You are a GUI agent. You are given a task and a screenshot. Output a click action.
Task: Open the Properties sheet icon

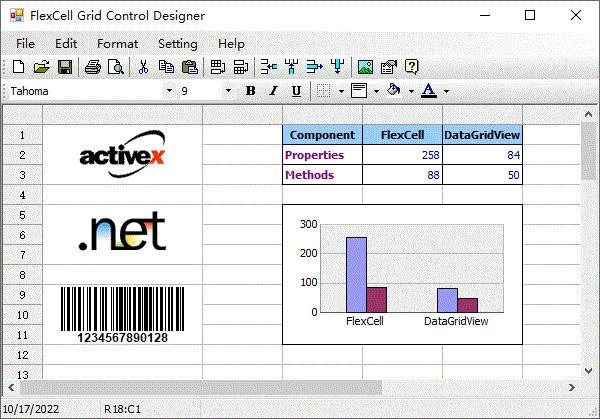389,67
